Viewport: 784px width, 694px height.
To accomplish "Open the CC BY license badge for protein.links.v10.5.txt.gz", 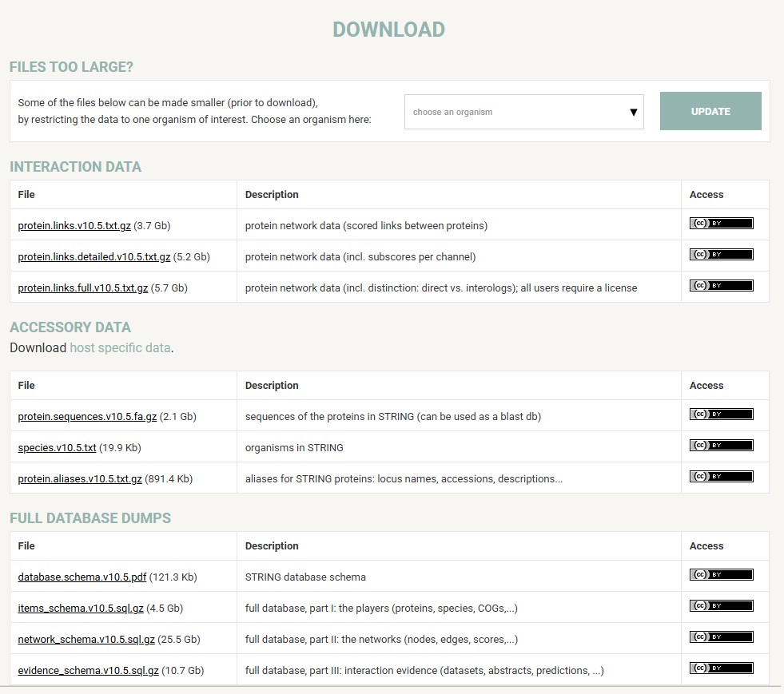I will (721, 224).
